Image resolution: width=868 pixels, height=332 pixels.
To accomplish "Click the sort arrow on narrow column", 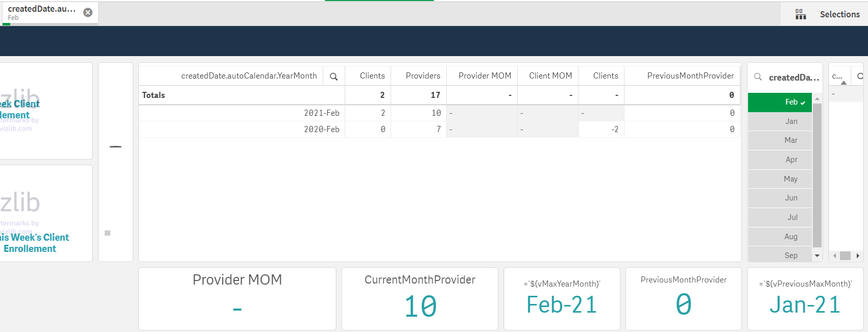I will [x=843, y=82].
